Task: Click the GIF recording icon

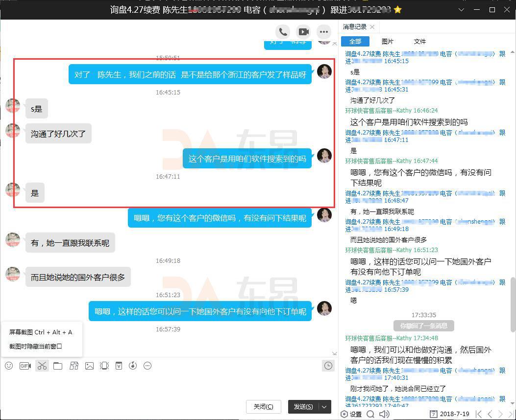Action: click(25, 366)
